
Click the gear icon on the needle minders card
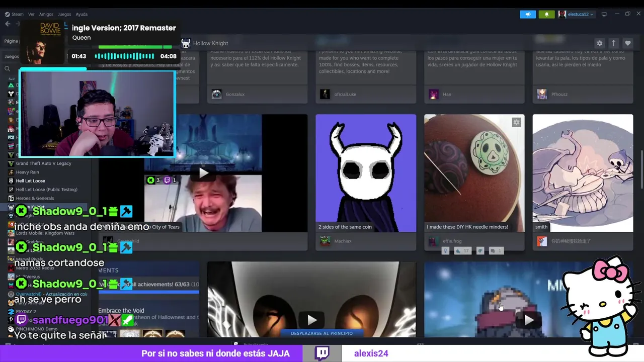(516, 122)
